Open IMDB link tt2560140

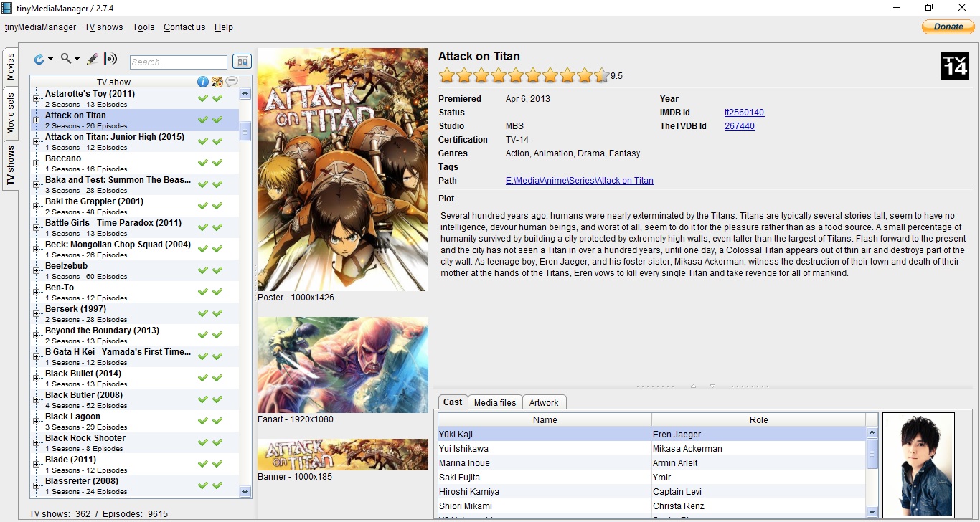point(745,113)
